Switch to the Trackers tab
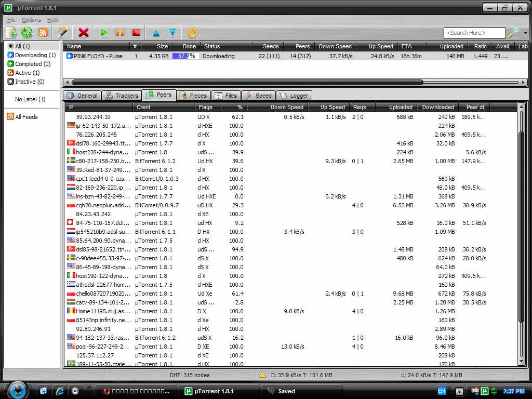Screen dimensions: 532x399 (x=122, y=96)
